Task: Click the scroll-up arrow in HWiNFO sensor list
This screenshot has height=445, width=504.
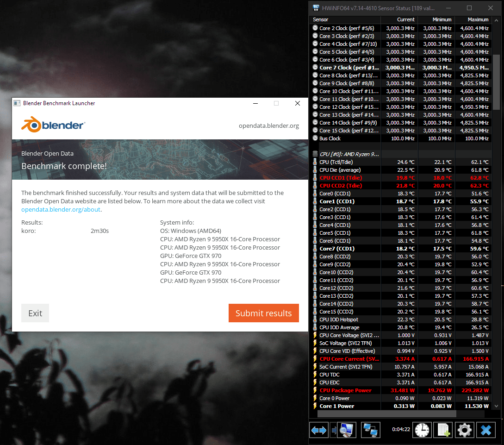Action: pyautogui.click(x=496, y=20)
